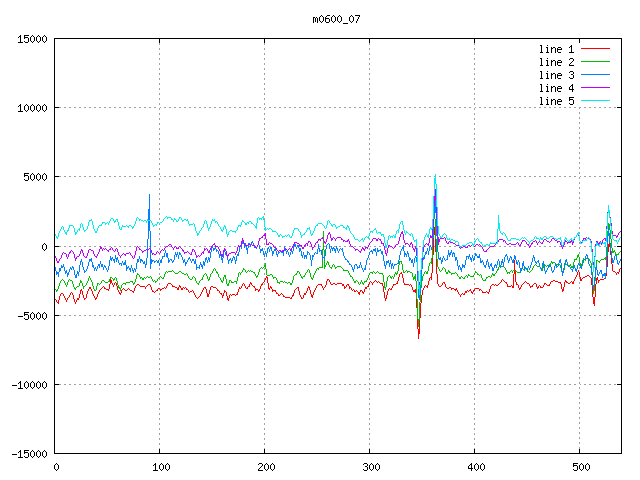Viewport: 640px width, 480px height.
Task: Click the tall blue spike near x=90
Action: coord(149,197)
